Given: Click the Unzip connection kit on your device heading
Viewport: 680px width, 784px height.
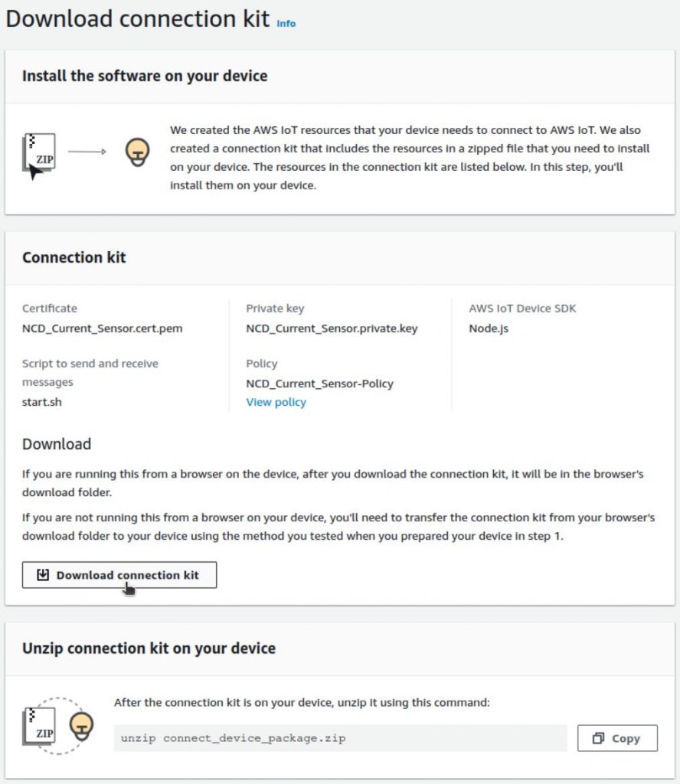Looking at the screenshot, I should point(149,648).
